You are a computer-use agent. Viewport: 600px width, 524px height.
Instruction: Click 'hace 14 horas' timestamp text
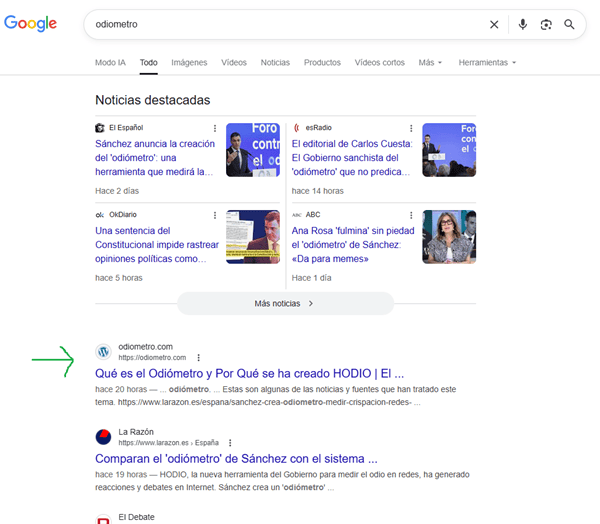click(318, 191)
